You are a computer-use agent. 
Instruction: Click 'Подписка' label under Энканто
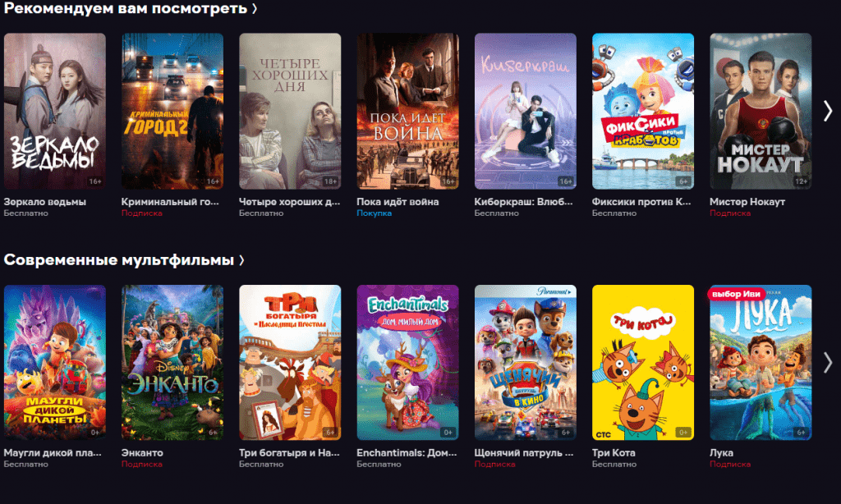pos(141,465)
